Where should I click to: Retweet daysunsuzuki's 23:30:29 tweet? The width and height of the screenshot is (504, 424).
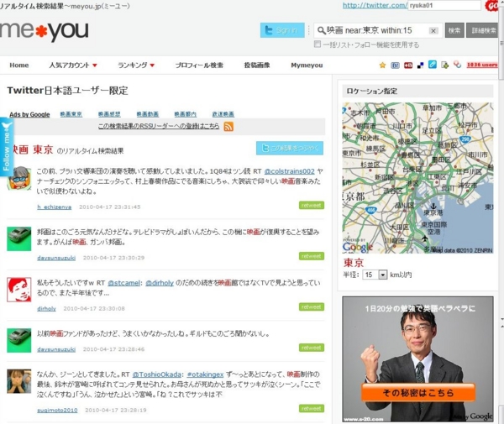312,256
